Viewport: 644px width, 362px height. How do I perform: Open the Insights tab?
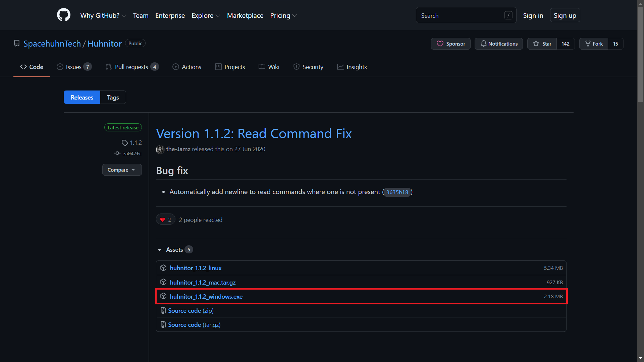[352, 67]
